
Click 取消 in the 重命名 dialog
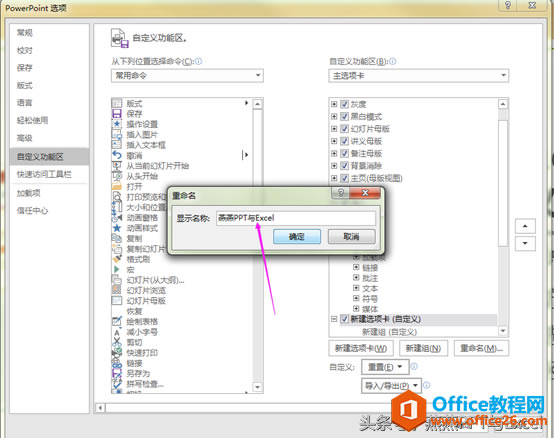point(352,236)
